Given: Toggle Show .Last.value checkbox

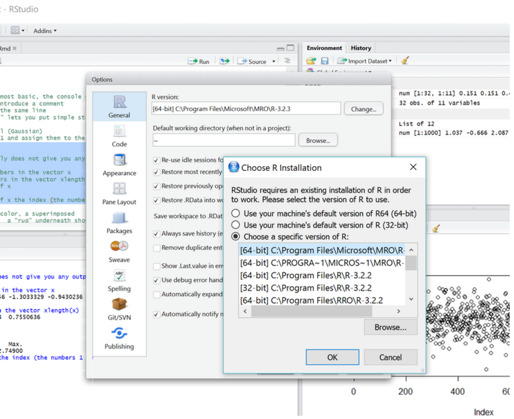Looking at the screenshot, I should tap(156, 266).
